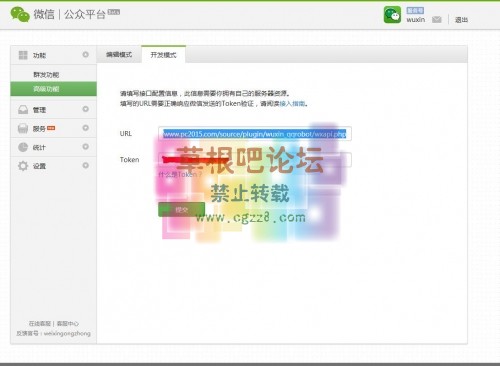Open the wuxin account avatar

[x=392, y=15]
